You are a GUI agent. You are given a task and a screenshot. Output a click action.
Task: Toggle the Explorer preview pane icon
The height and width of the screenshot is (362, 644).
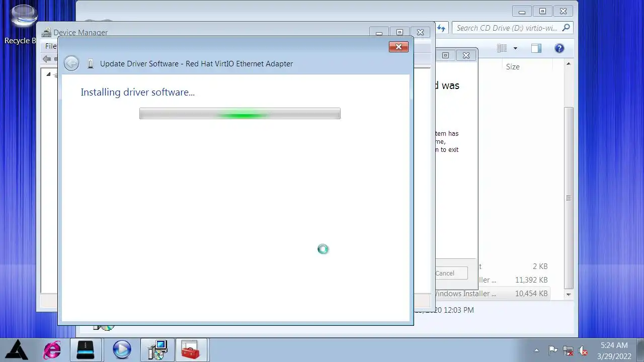pos(536,48)
